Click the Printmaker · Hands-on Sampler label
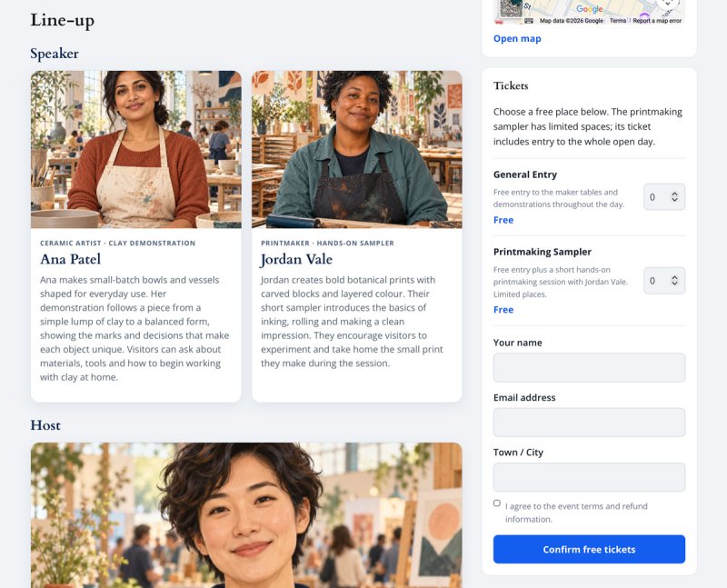The image size is (727, 588). 327,243
